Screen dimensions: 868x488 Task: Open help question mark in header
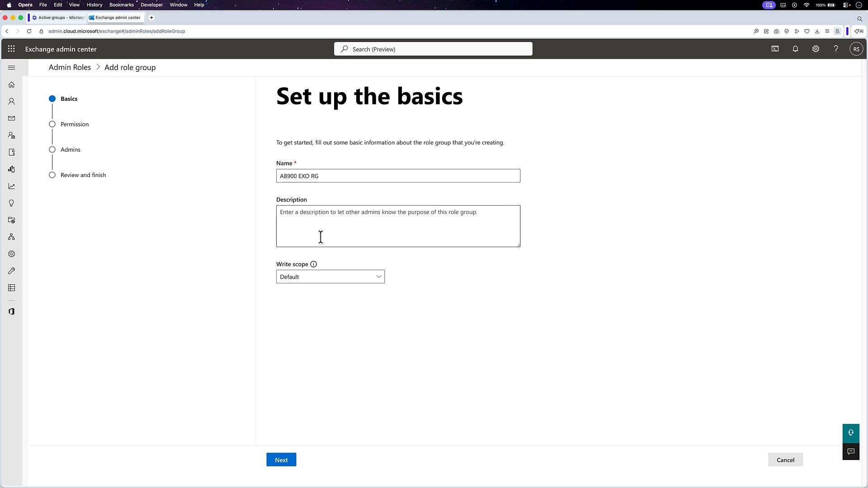(836, 49)
